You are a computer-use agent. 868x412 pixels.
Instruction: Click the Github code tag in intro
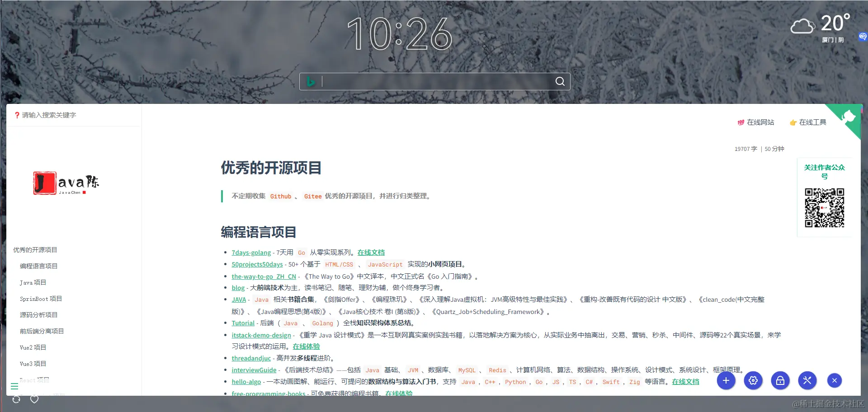281,196
